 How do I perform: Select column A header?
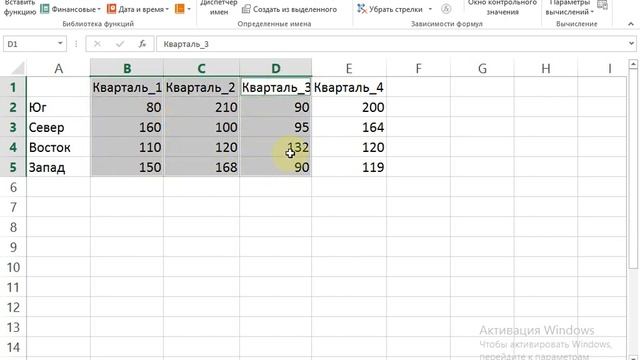pyautogui.click(x=58, y=68)
